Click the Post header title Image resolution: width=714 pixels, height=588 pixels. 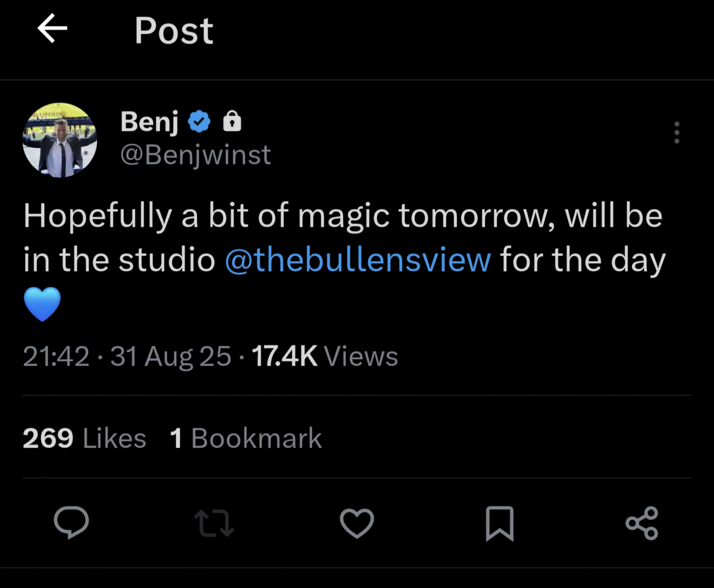pyautogui.click(x=174, y=31)
